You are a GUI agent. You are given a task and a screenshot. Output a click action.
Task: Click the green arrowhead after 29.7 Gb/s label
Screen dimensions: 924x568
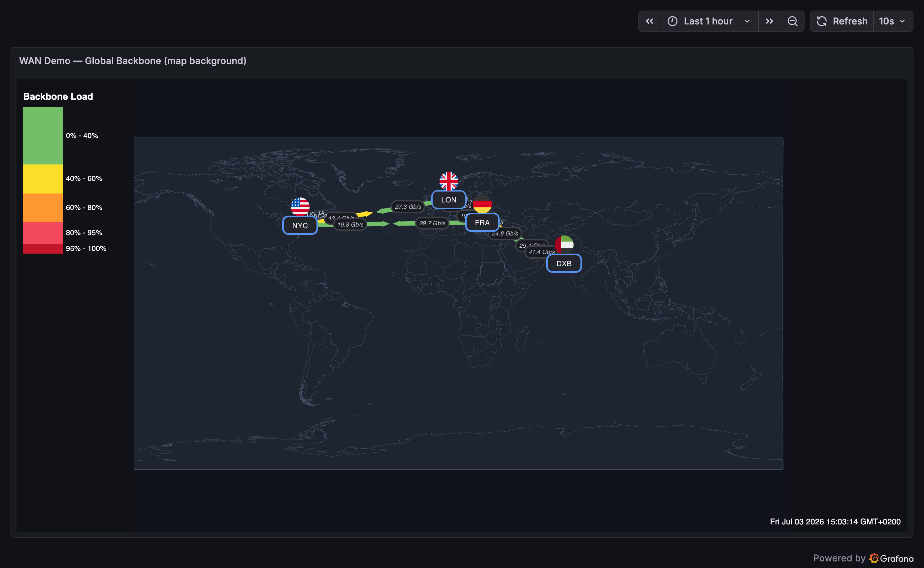(397, 224)
